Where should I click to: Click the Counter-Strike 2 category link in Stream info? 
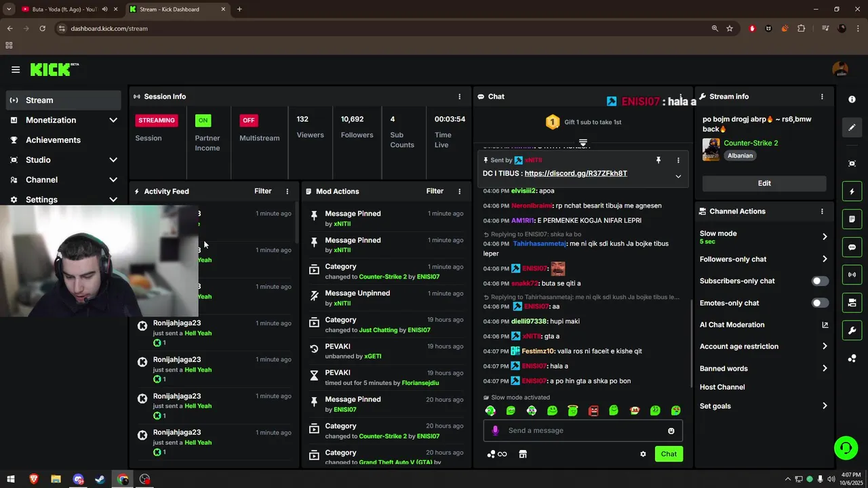tap(751, 143)
